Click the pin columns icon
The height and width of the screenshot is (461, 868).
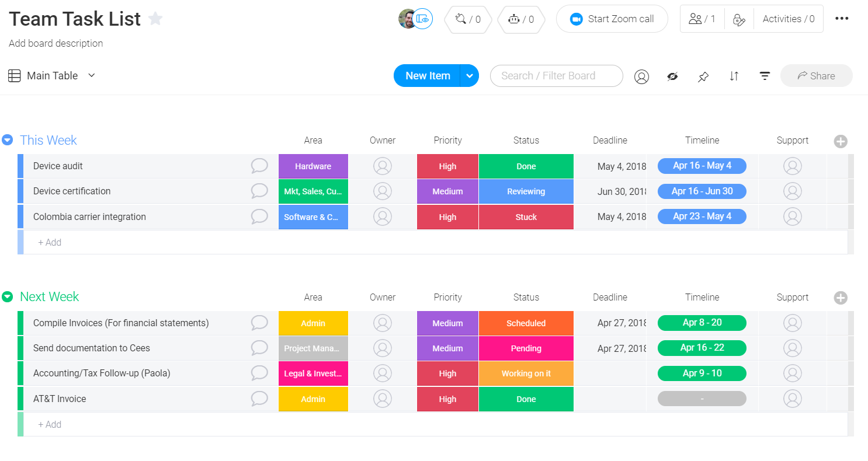(703, 76)
